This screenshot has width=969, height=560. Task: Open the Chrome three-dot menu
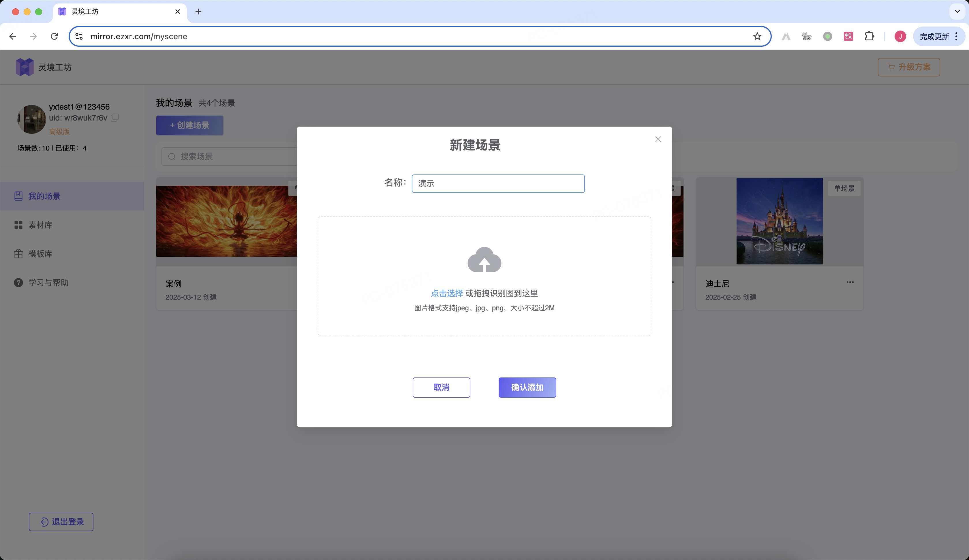pyautogui.click(x=956, y=36)
